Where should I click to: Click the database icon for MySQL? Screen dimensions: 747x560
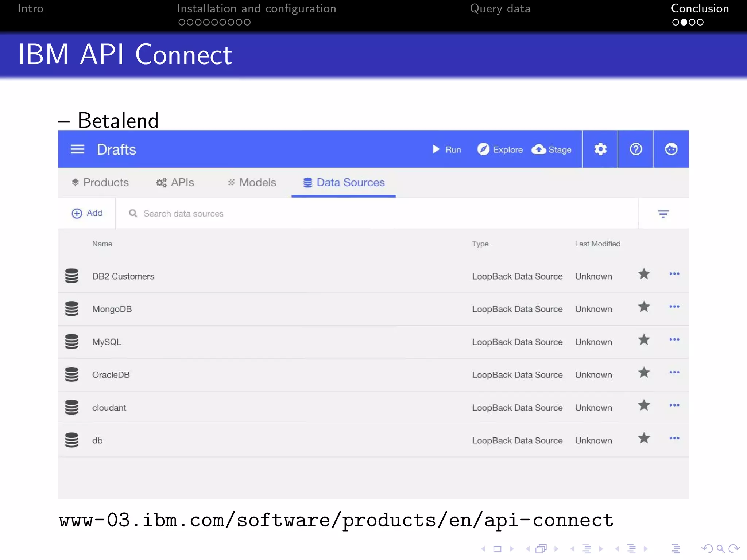point(71,341)
